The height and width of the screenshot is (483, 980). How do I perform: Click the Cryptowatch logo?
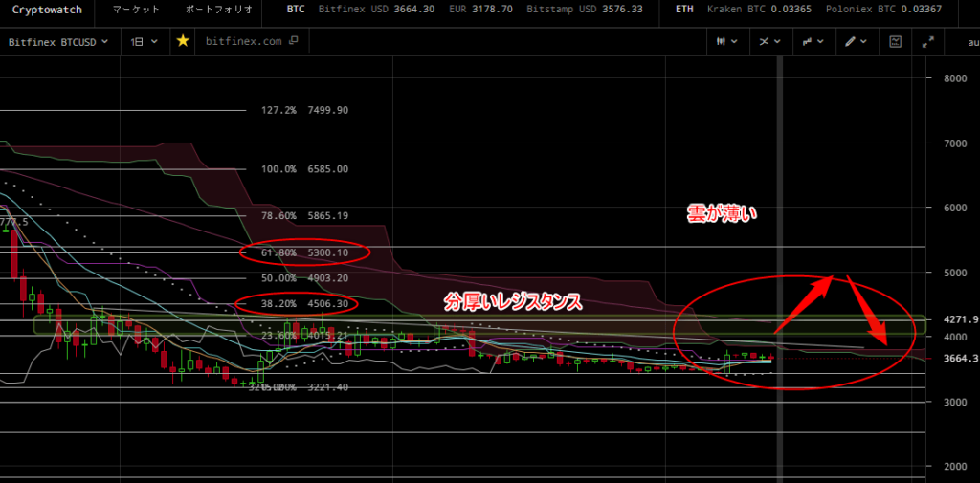tap(47, 10)
